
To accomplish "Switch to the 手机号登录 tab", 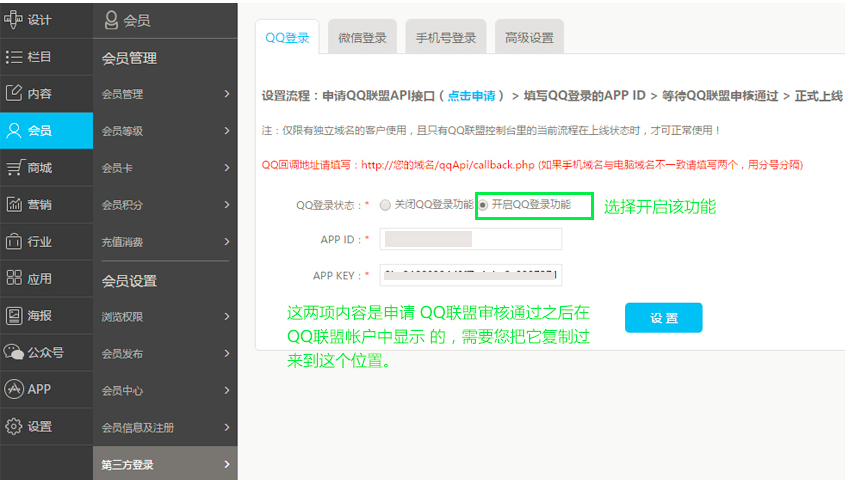I will (446, 37).
